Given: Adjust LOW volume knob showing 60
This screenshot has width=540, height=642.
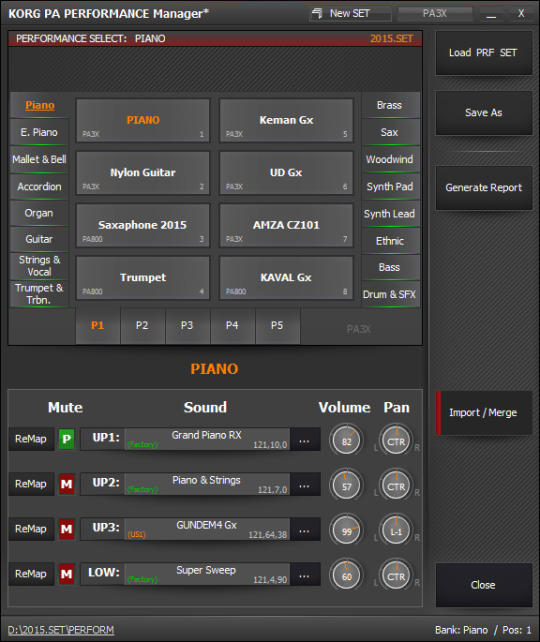Looking at the screenshot, I should [x=346, y=576].
